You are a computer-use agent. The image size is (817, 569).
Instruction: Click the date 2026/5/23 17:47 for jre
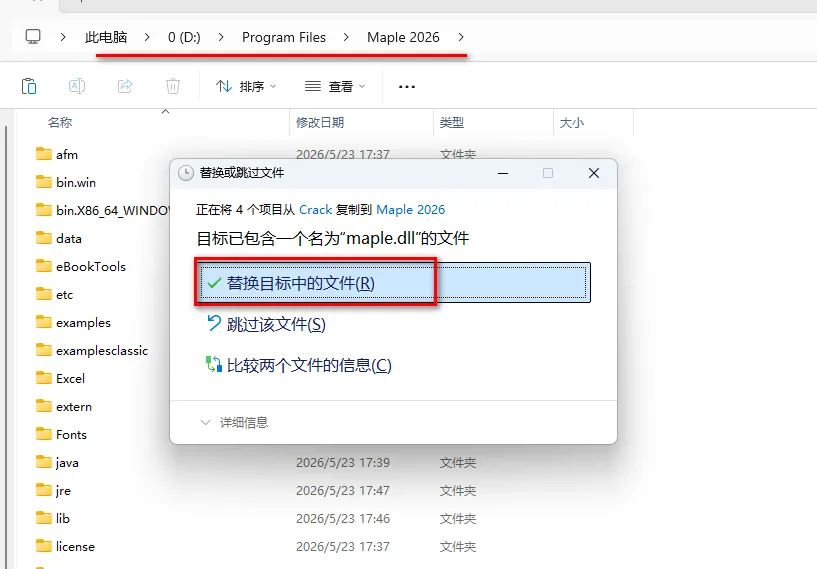pyautogui.click(x=343, y=491)
